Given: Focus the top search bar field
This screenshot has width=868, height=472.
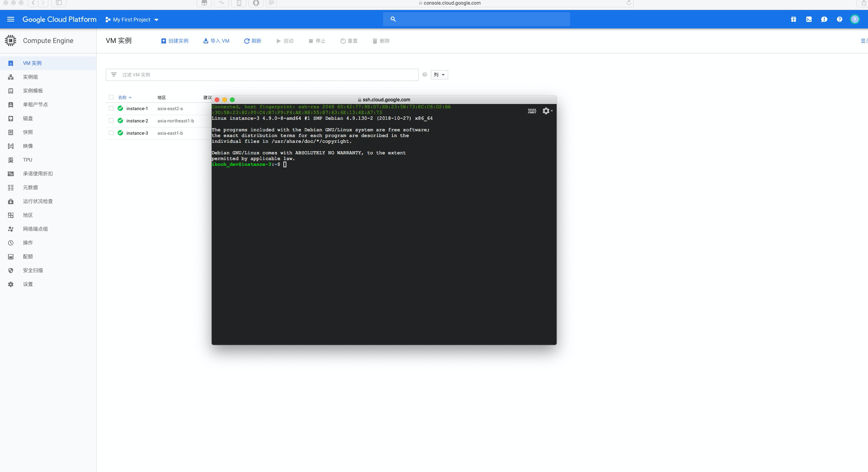Looking at the screenshot, I should (477, 19).
